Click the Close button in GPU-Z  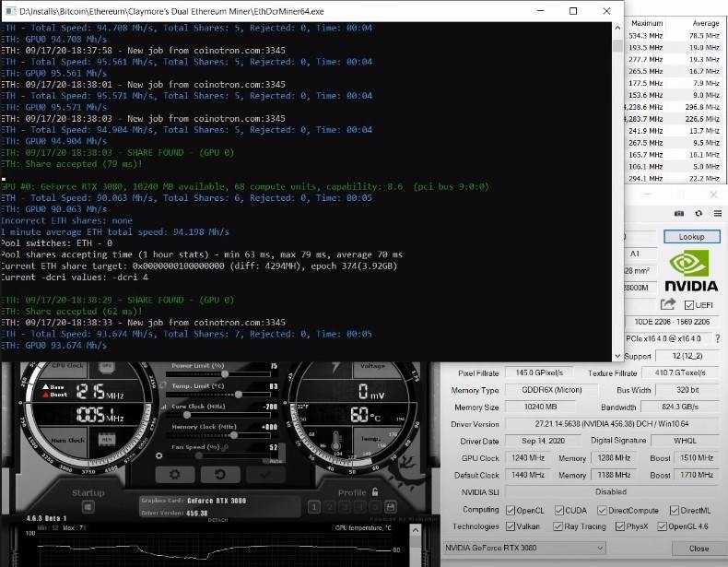click(699, 549)
